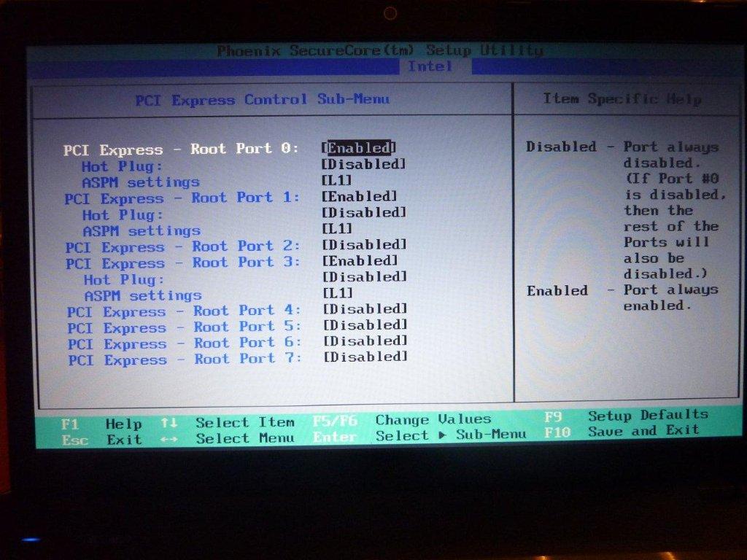Click the F5/F6 Change Values hint
The image size is (747, 560).
[402, 420]
